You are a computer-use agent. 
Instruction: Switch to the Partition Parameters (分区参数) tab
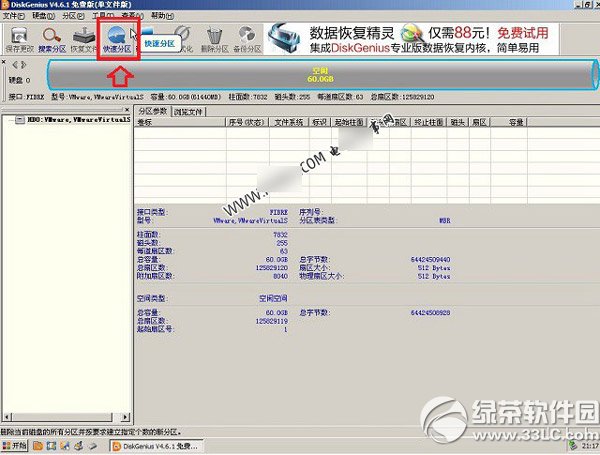[x=153, y=110]
